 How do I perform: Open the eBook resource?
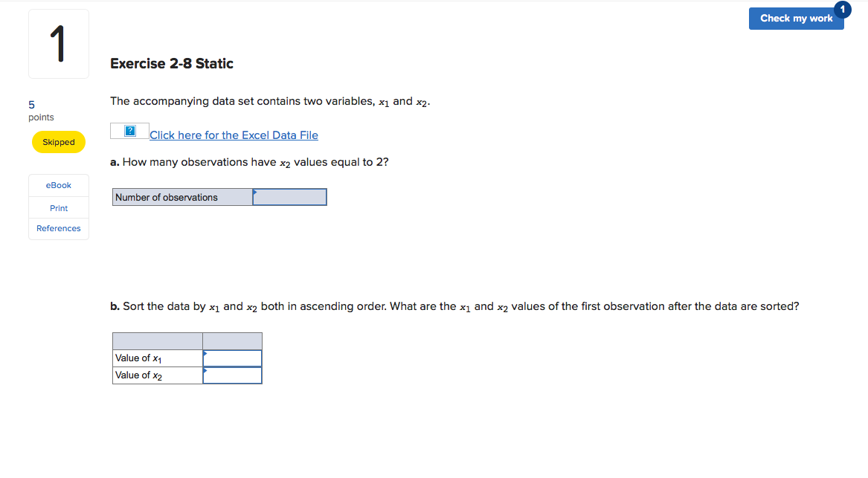(58, 185)
